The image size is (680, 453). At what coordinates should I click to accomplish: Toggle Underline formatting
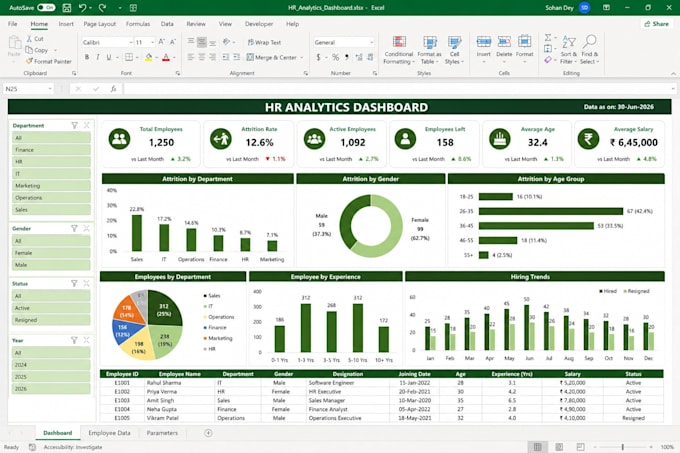point(109,57)
